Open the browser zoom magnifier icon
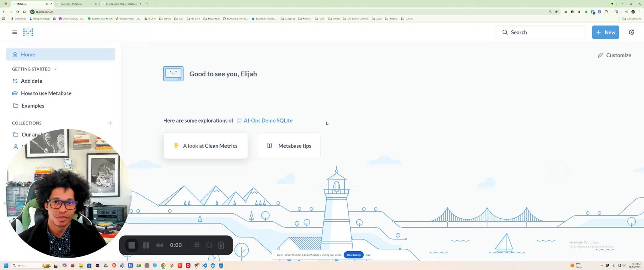 [x=550, y=12]
